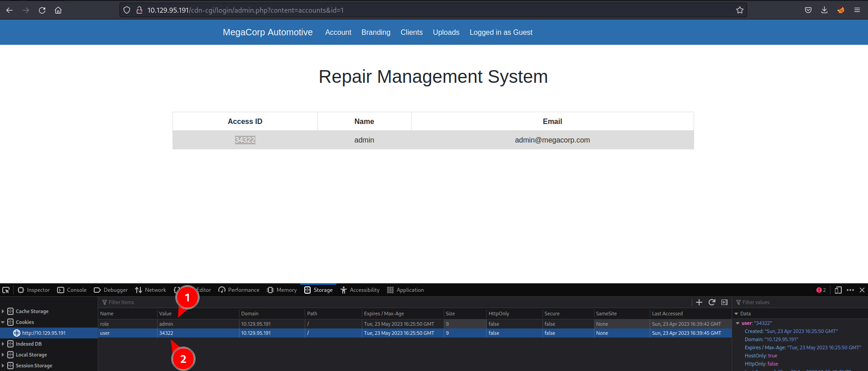Sort by SameSite column header
Viewport: 868px width, 371px height.
tap(622, 314)
